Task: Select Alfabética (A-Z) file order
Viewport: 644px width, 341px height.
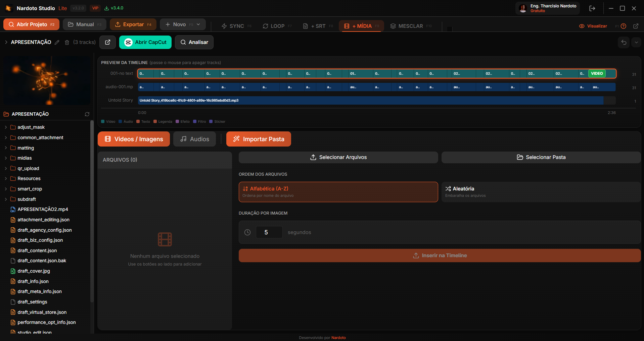Action: [338, 192]
